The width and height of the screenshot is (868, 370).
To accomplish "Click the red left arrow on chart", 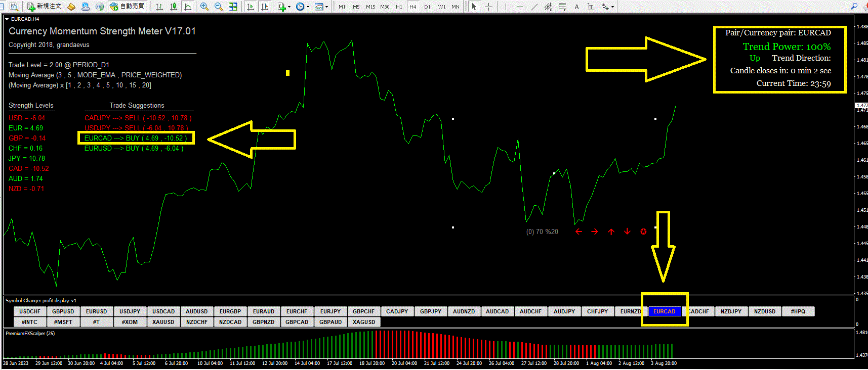I will coord(578,232).
